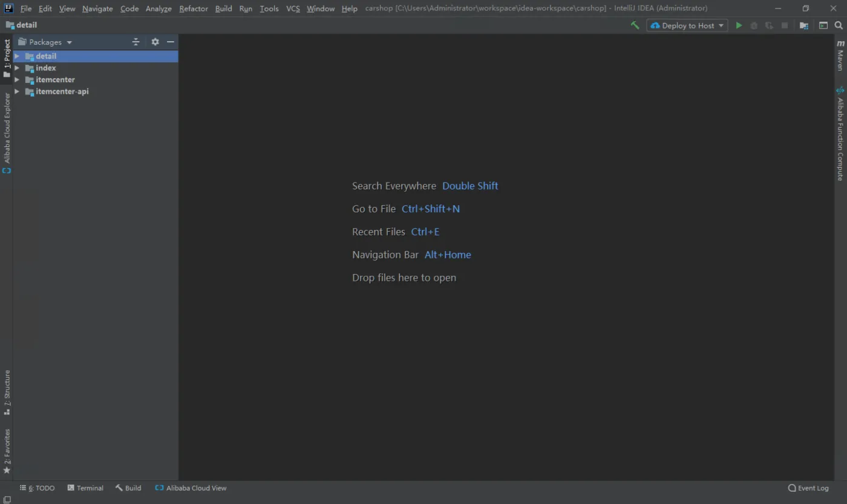
Task: Click the detail breadcrumb in navigation bar
Action: tap(22, 25)
